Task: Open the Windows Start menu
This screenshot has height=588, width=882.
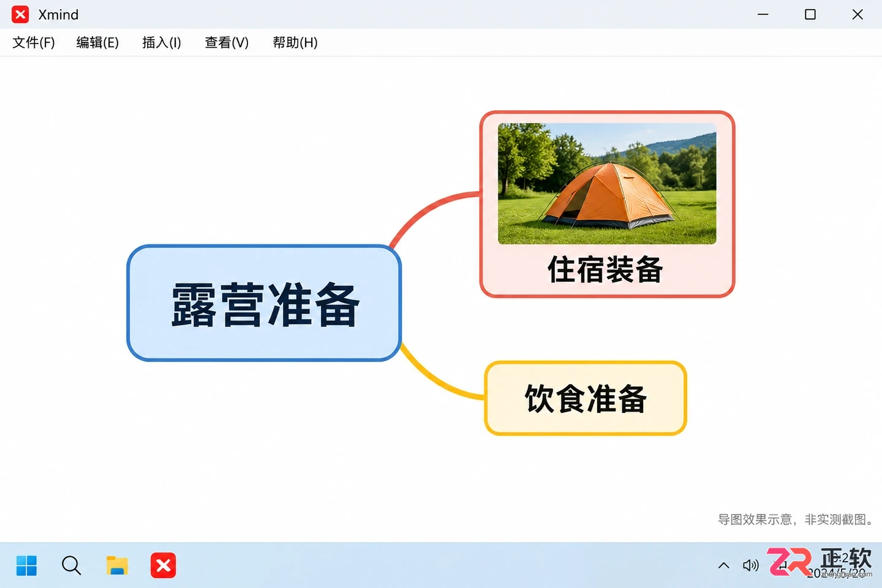Action: (x=26, y=565)
